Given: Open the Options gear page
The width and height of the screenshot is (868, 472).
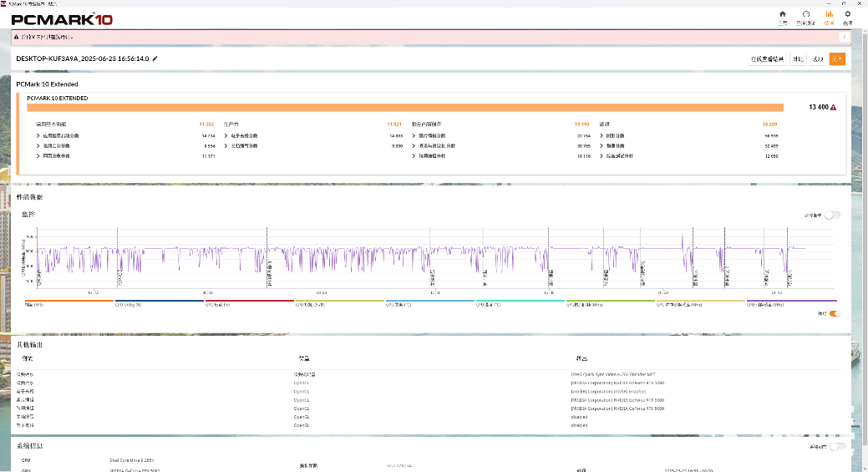Looking at the screenshot, I should (847, 18).
